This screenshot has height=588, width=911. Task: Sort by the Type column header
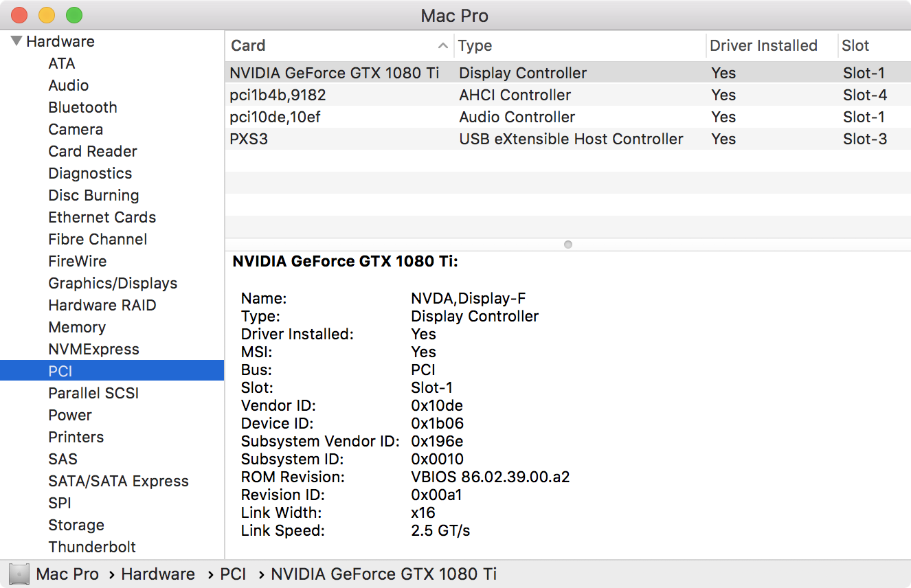[x=475, y=46]
